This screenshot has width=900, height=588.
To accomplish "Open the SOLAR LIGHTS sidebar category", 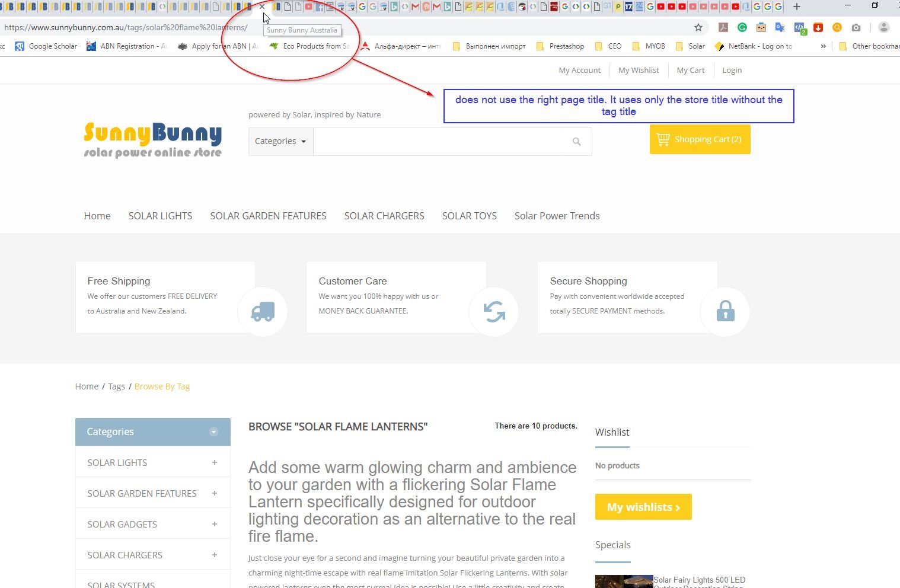I will coord(117,462).
